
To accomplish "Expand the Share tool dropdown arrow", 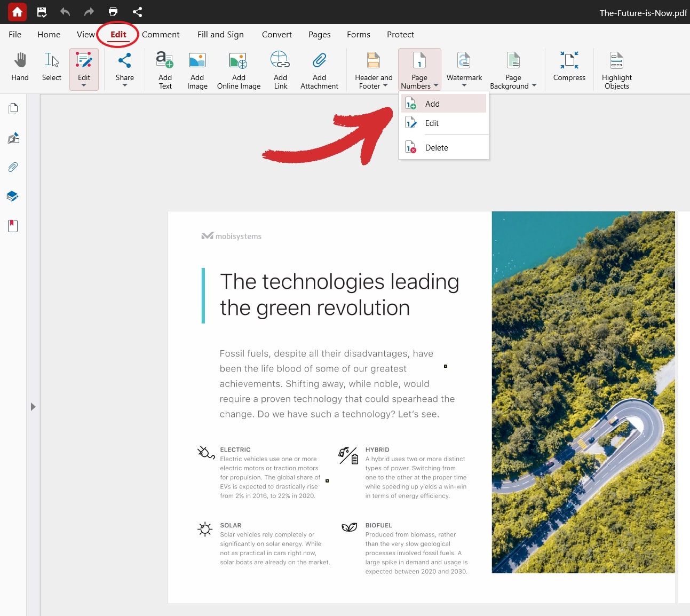I will tap(124, 85).
